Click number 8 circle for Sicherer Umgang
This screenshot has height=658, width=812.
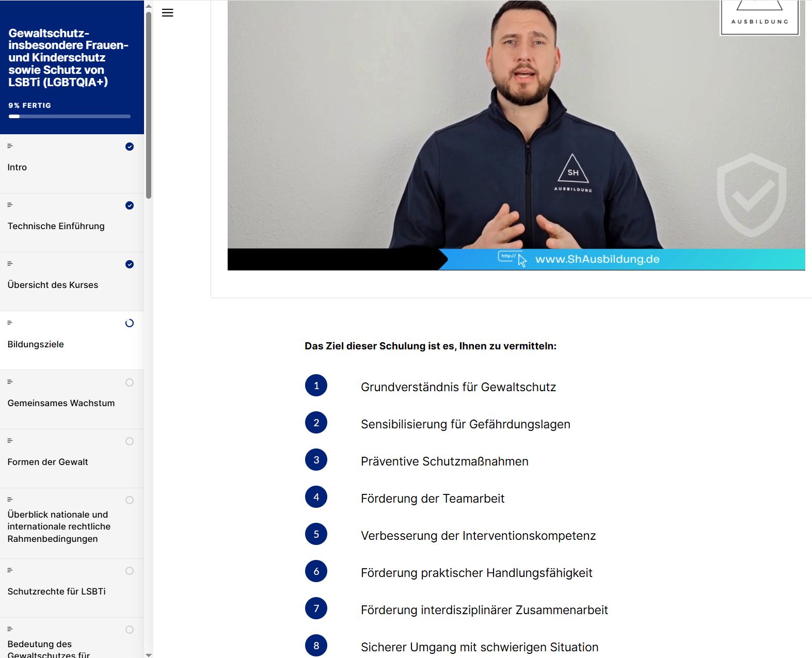point(316,646)
